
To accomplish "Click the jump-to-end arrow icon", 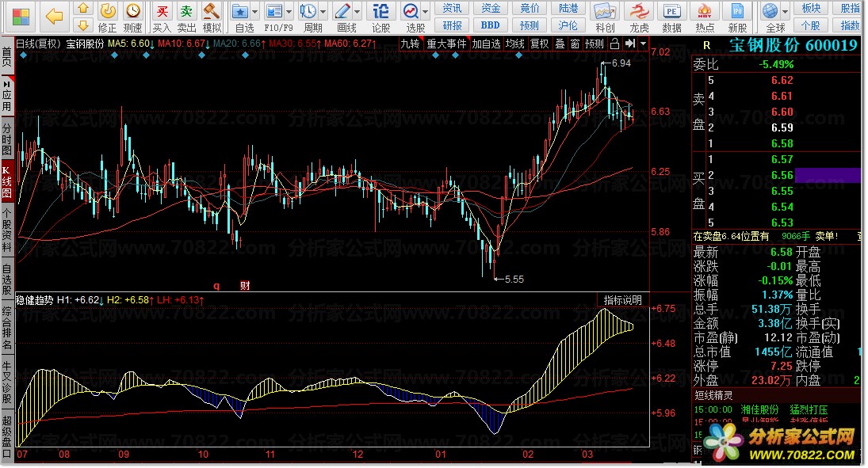I will (x=630, y=43).
